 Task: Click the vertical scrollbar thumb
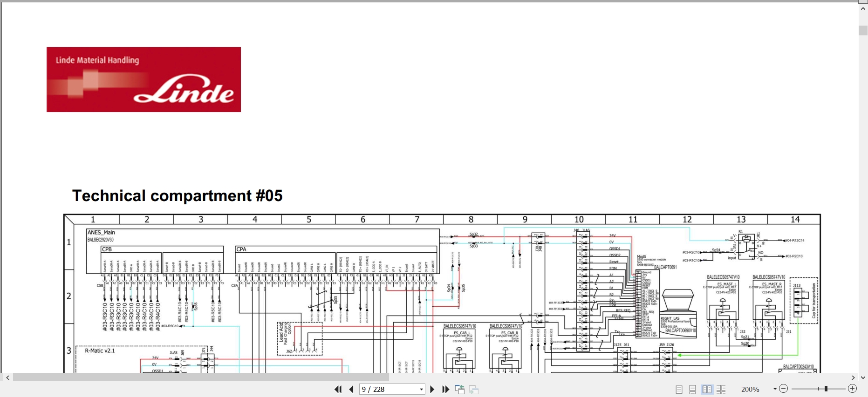click(x=863, y=30)
